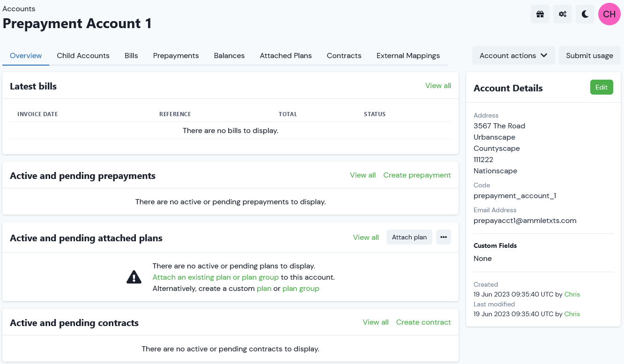Screen dimensions: 624x364
Task: Click the 'Nationscape' address line
Action: click(x=495, y=171)
